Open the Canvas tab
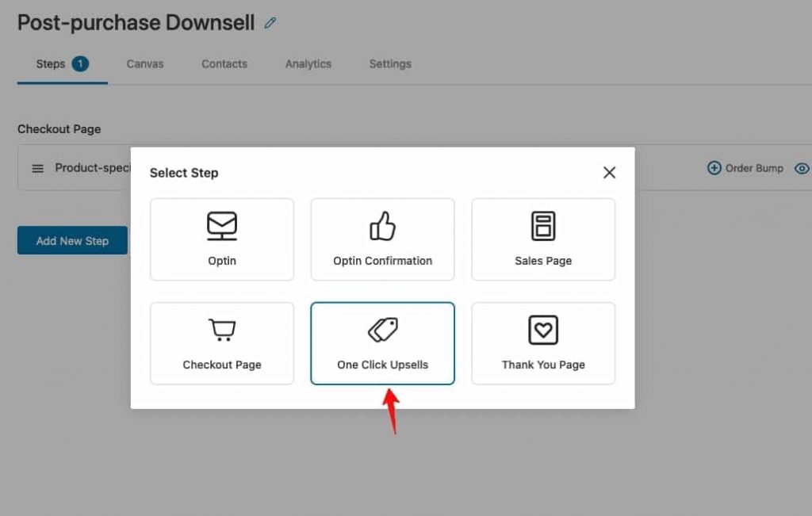The image size is (812, 516). 145,64
